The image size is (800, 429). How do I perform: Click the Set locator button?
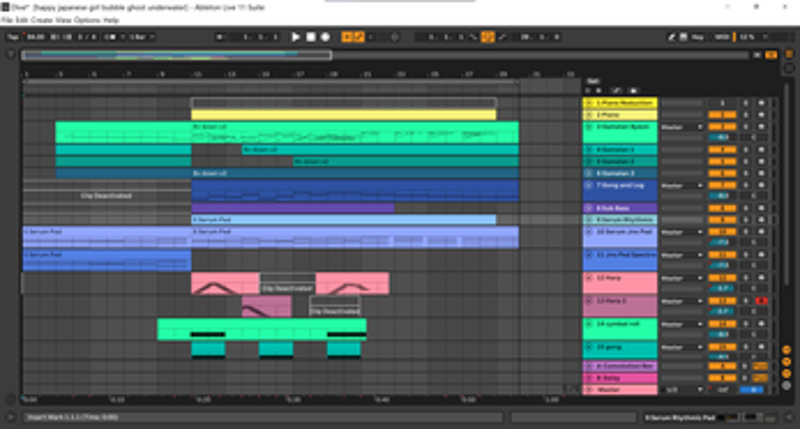[593, 81]
